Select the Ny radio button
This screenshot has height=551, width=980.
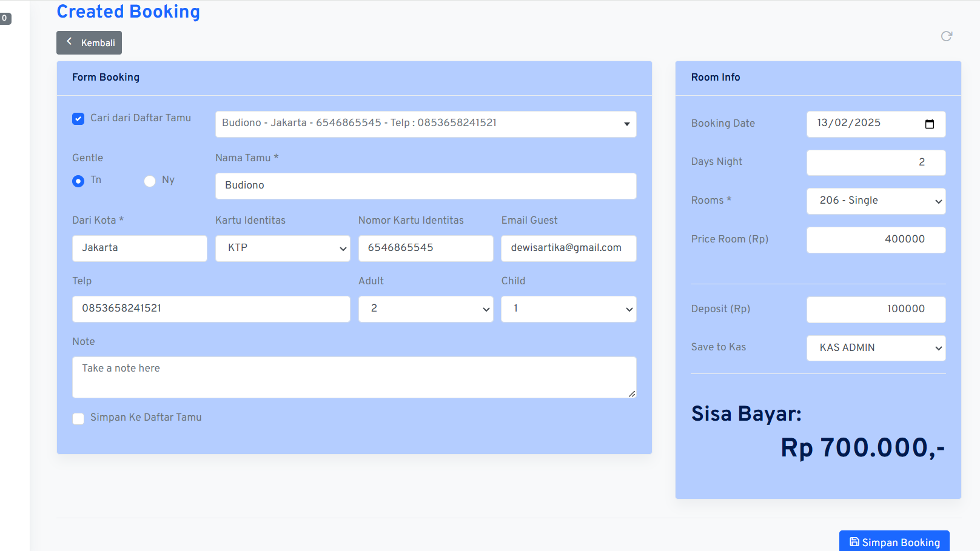coord(150,181)
